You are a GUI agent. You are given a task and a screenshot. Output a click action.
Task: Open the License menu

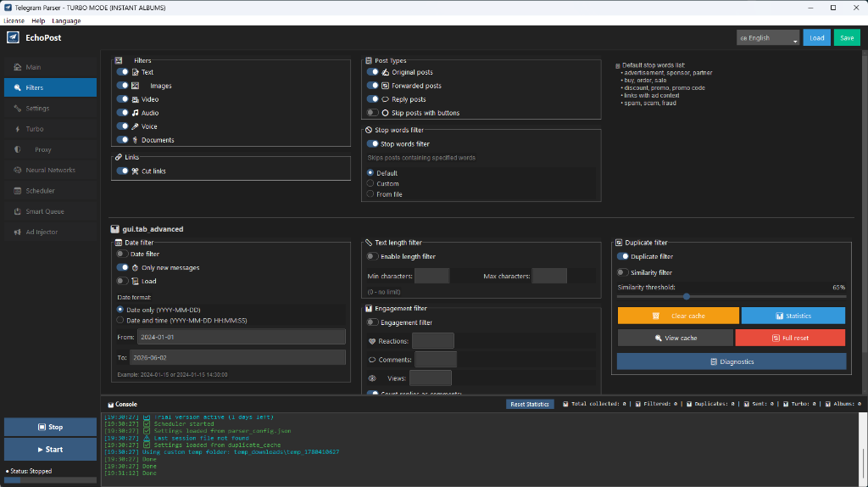pyautogui.click(x=14, y=20)
